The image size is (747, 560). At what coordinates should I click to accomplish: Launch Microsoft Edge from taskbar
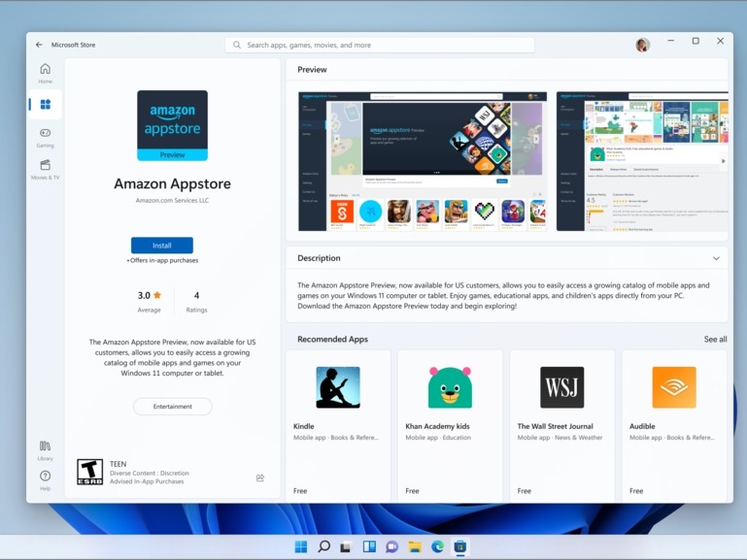pyautogui.click(x=437, y=546)
